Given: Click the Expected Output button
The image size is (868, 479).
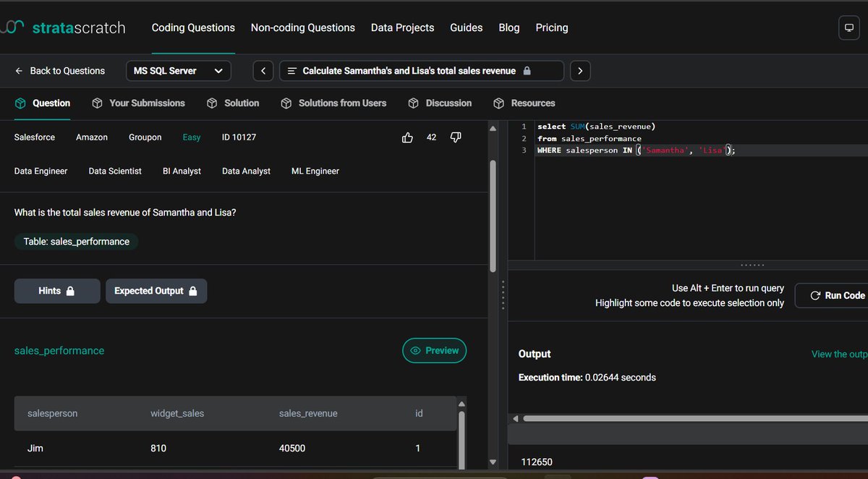Looking at the screenshot, I should pyautogui.click(x=156, y=291).
